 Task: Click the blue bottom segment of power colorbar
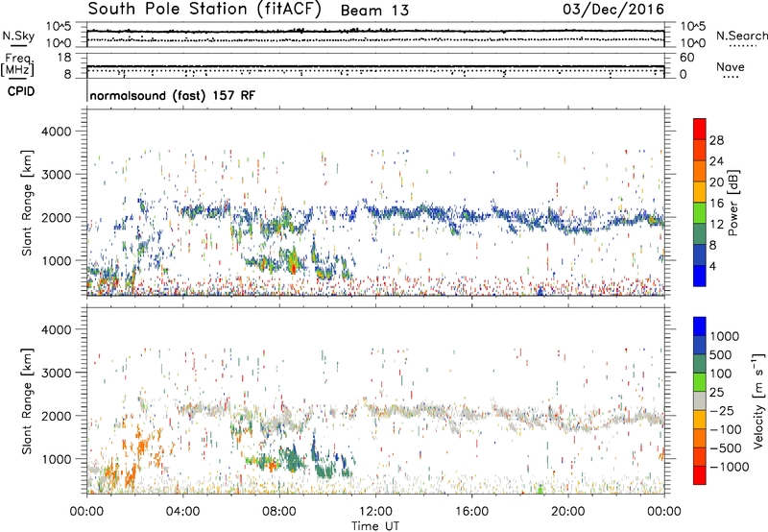(x=700, y=277)
